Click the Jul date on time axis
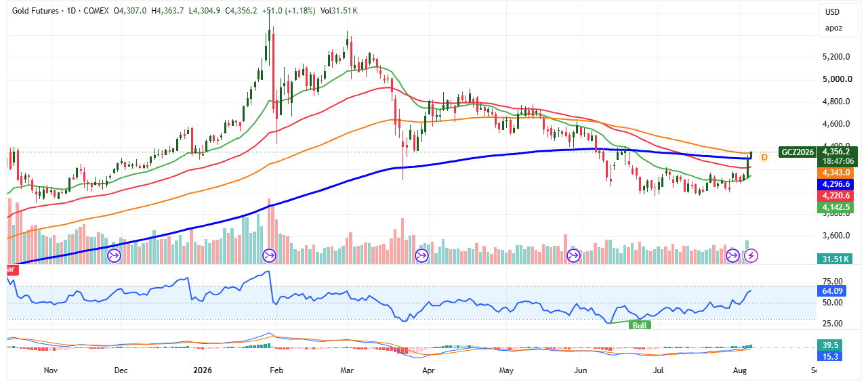This screenshot has height=386, width=868. [658, 370]
